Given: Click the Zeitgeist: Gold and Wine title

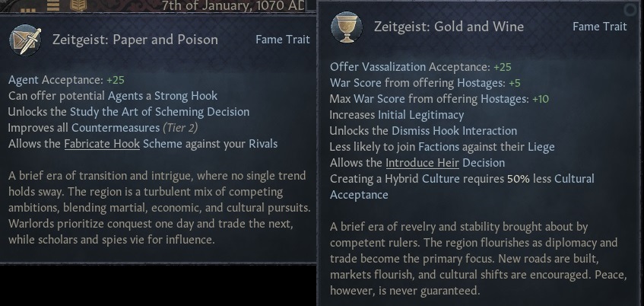Looking at the screenshot, I should (x=449, y=27).
